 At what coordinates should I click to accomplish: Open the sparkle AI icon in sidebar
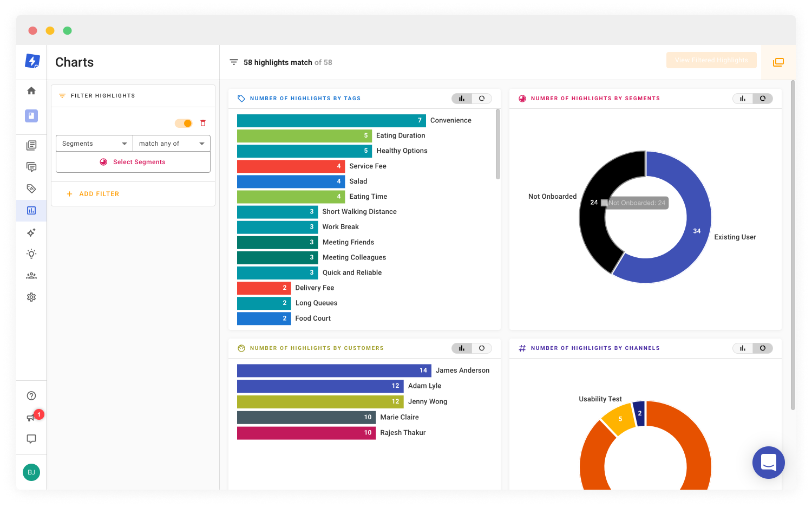click(31, 232)
